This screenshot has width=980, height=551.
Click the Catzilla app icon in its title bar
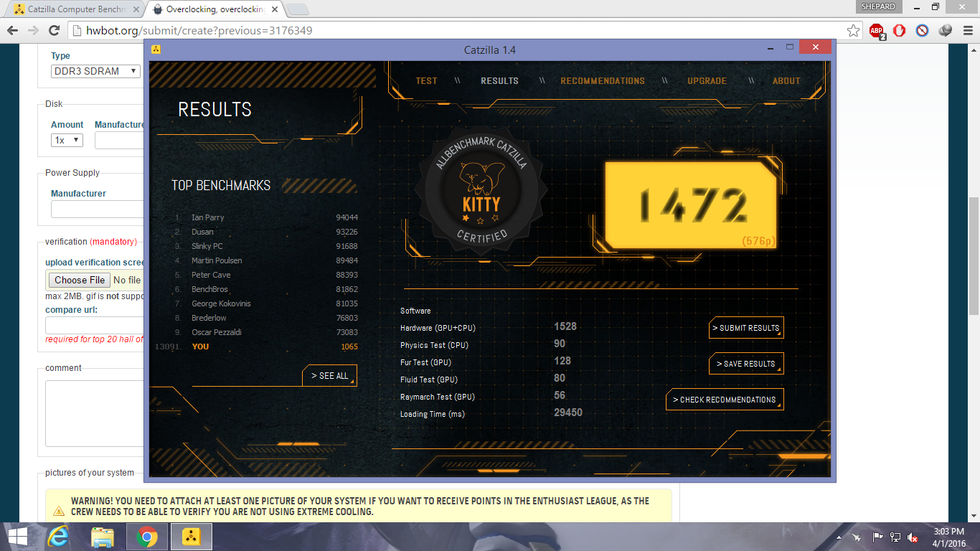pyautogui.click(x=156, y=50)
